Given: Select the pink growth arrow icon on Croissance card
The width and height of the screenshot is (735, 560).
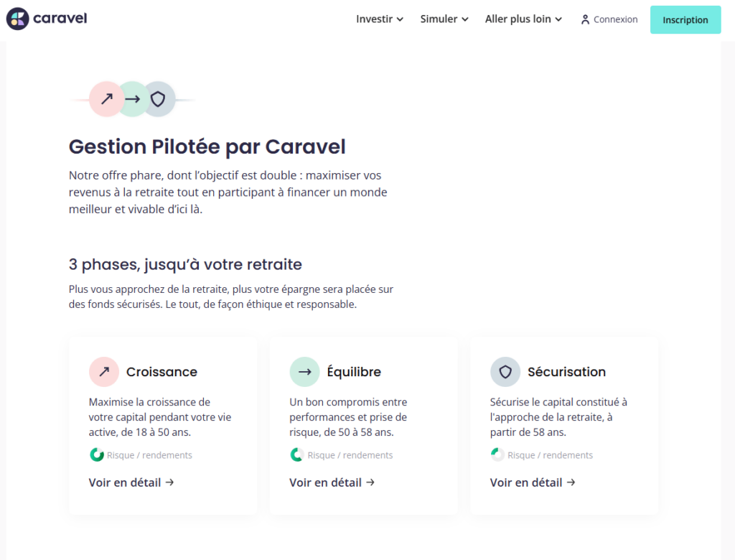Looking at the screenshot, I should point(104,371).
